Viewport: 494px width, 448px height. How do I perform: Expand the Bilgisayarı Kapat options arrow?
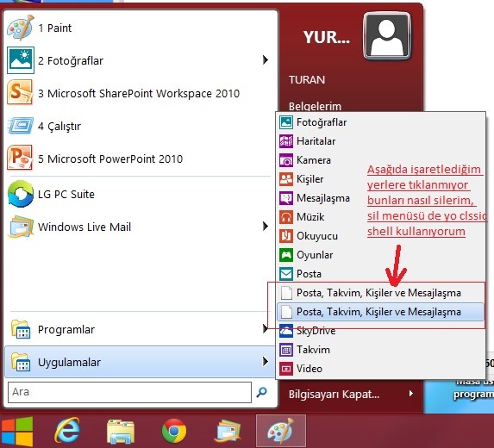411,394
